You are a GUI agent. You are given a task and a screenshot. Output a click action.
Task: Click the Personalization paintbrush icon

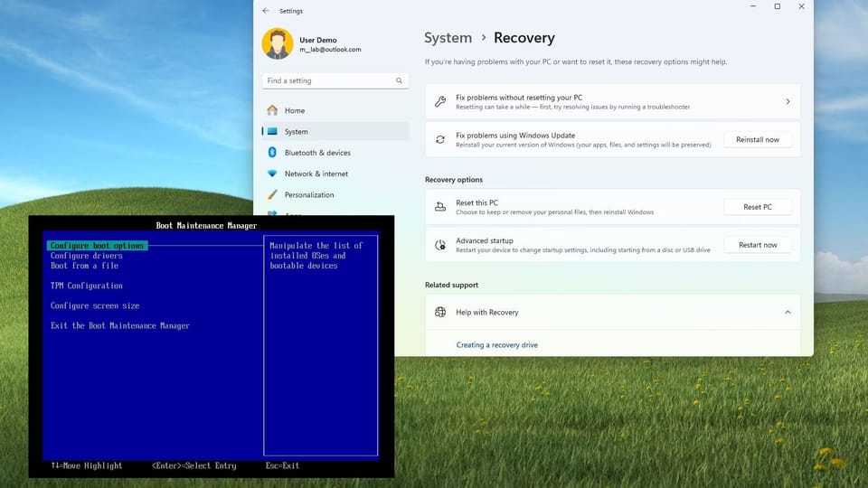[272, 194]
